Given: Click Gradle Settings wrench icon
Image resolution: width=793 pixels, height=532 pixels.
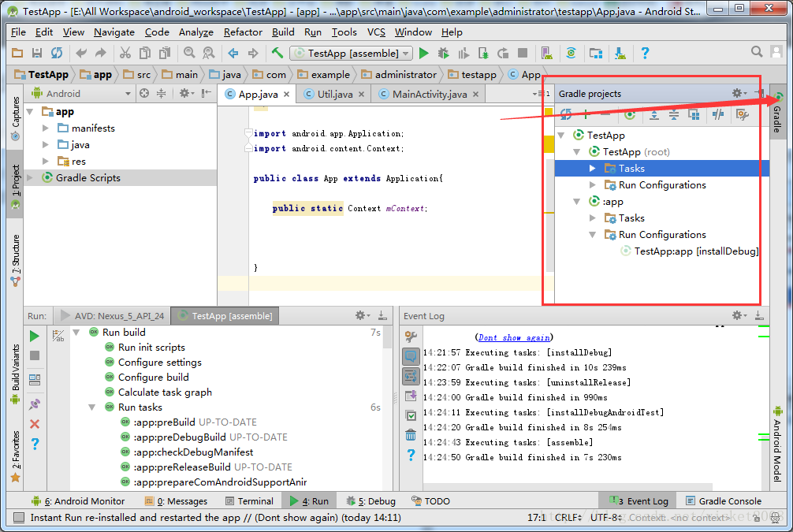Looking at the screenshot, I should (743, 115).
